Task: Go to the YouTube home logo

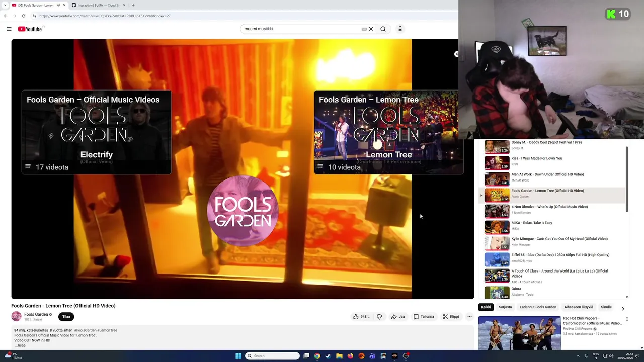Action: tap(30, 29)
